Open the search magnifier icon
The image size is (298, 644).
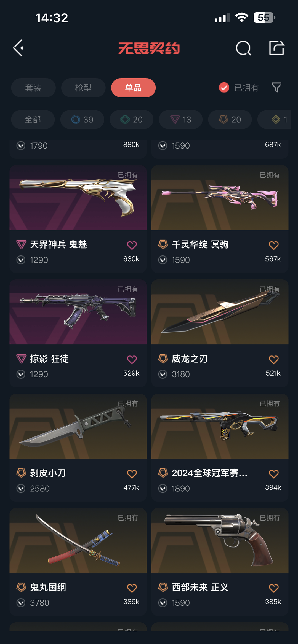coord(243,48)
